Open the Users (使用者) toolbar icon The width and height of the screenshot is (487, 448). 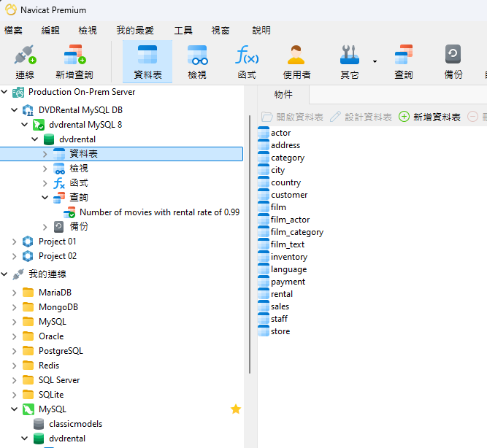(296, 55)
